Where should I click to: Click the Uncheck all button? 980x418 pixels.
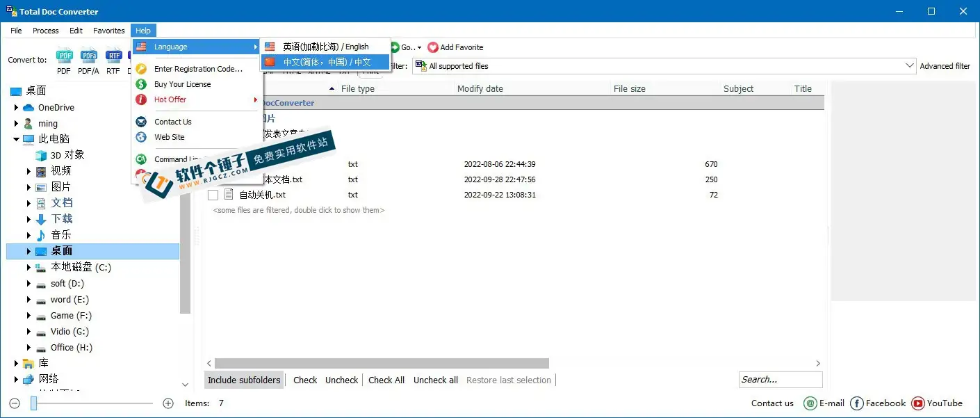coord(436,380)
